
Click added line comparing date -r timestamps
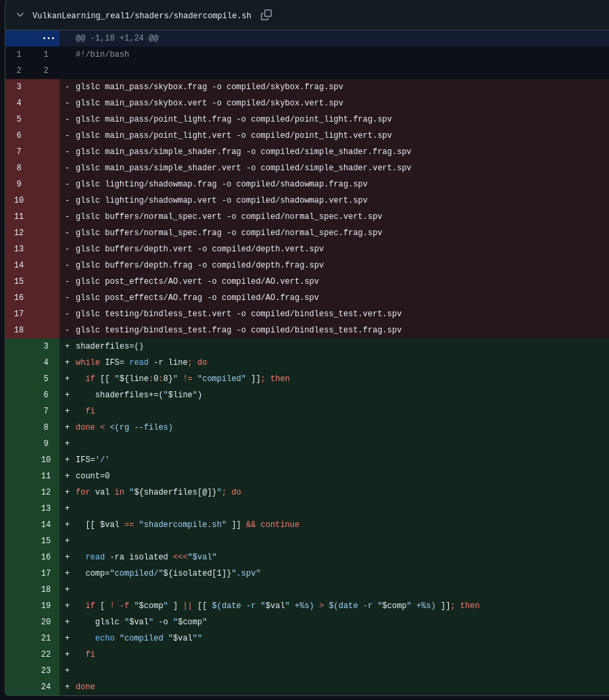(x=282, y=606)
